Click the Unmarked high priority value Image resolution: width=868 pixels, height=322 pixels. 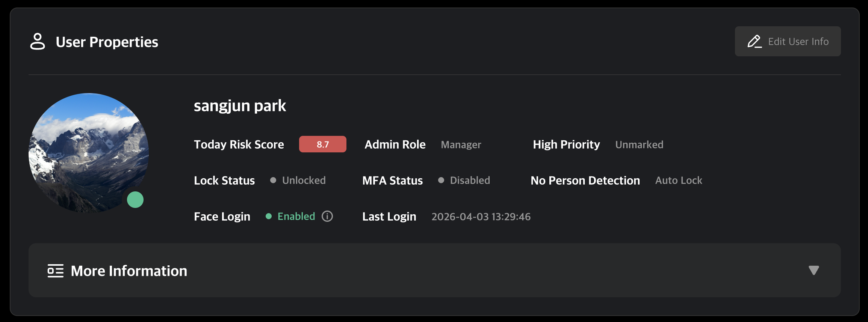pos(639,144)
